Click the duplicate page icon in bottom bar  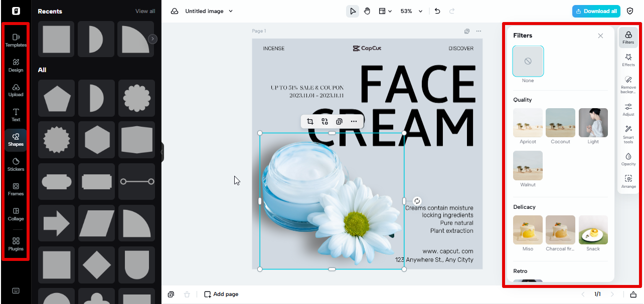pyautogui.click(x=171, y=294)
